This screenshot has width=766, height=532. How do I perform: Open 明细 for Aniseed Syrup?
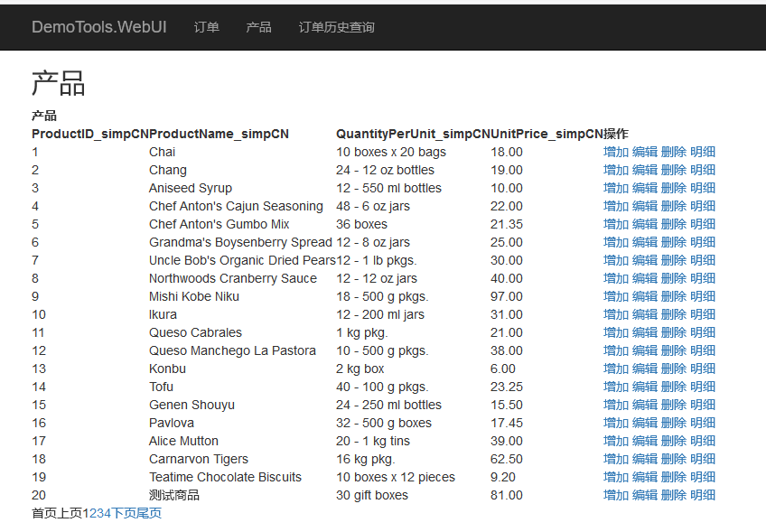pyautogui.click(x=703, y=188)
